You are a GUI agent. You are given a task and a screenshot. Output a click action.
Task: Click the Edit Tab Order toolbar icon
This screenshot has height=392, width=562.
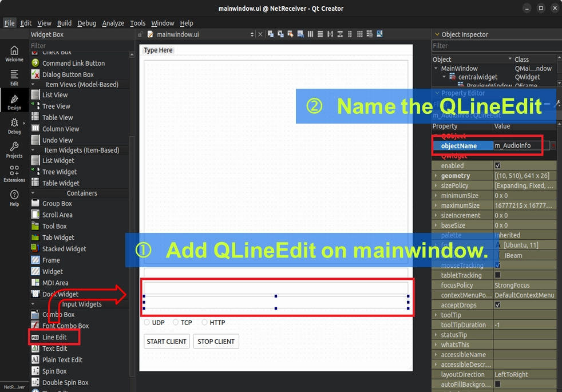300,34
